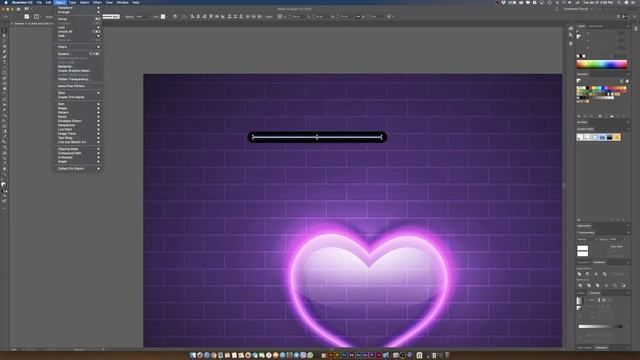Switch Swatches panel to thumbnail view
Screen dimensions: 640x360
coord(627,81)
